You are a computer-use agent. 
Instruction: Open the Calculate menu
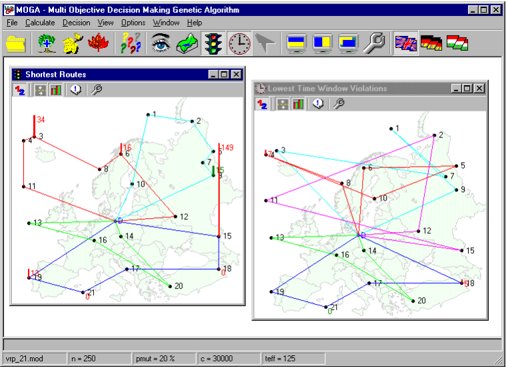[40, 23]
